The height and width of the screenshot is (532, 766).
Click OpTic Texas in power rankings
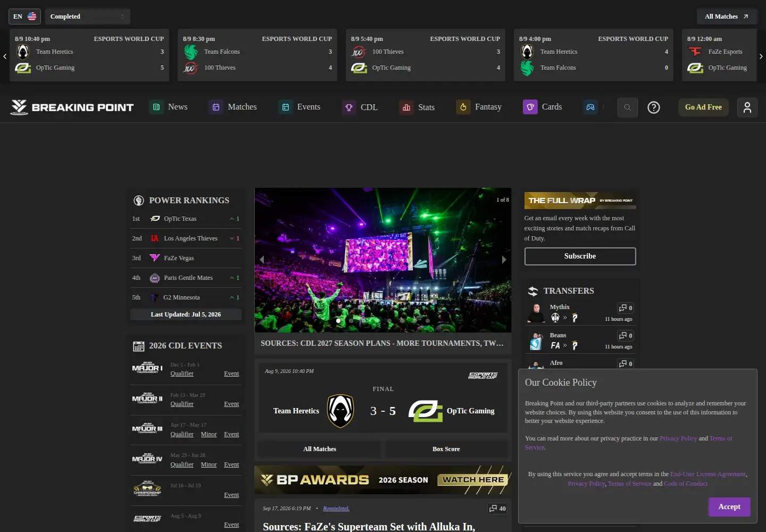(x=180, y=219)
